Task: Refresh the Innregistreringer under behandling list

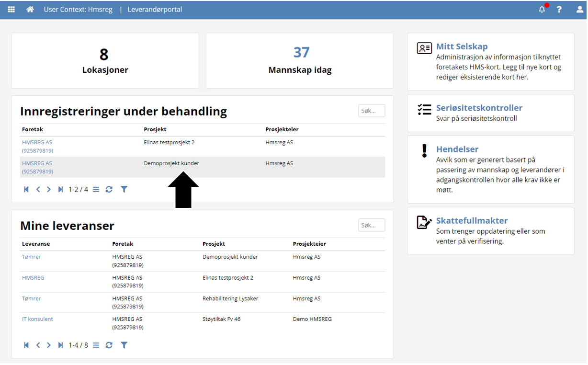Action: click(x=109, y=189)
